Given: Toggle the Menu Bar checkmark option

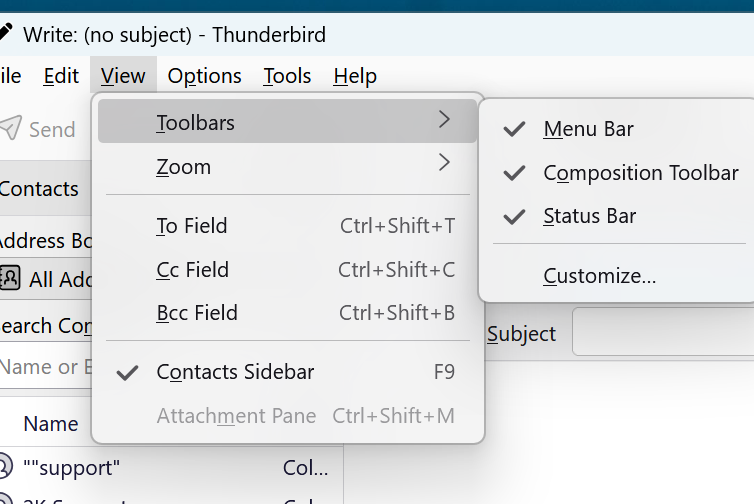Looking at the screenshot, I should pyautogui.click(x=588, y=129).
